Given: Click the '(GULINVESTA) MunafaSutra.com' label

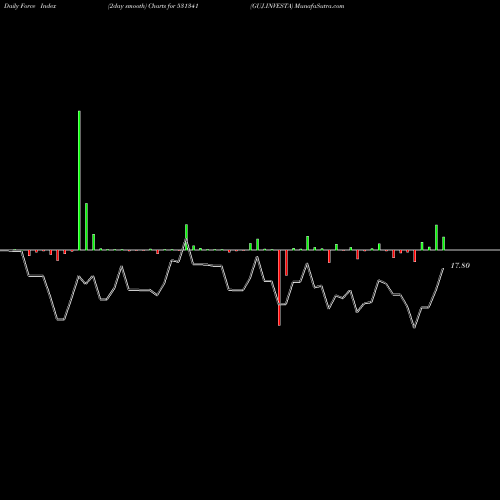Looking at the screenshot, I should (297, 6).
